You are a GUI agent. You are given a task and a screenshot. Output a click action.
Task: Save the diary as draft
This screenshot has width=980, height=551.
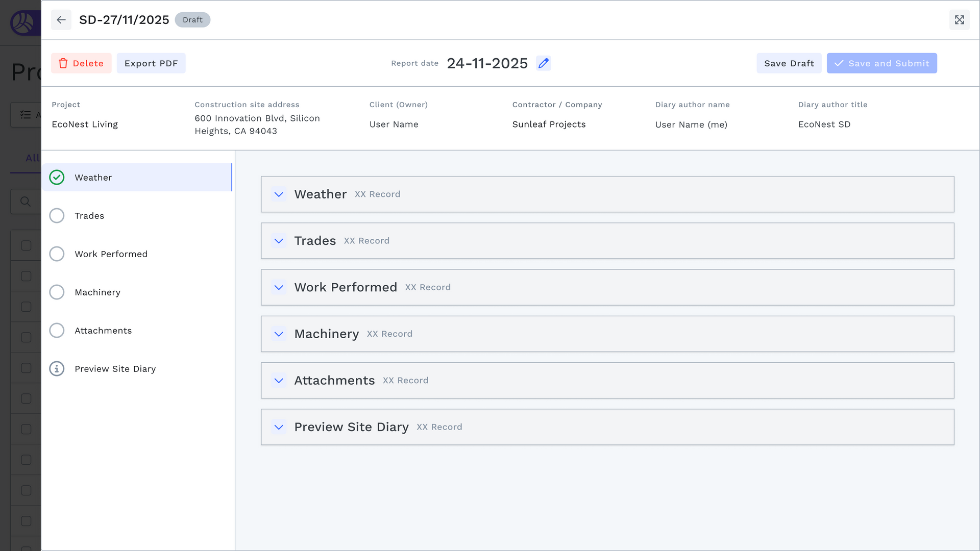(x=789, y=63)
